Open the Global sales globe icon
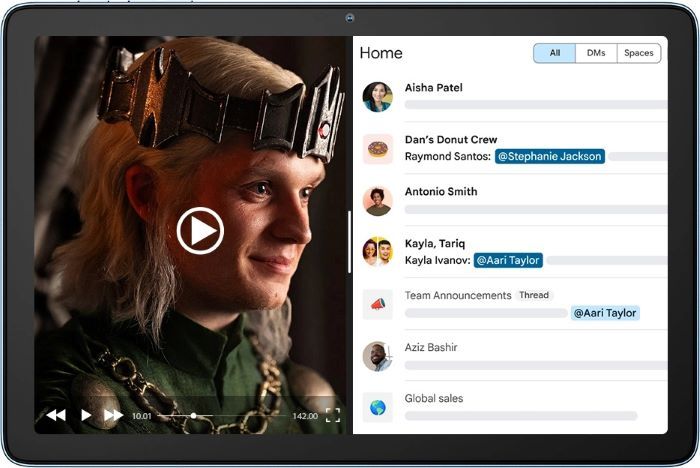This screenshot has width=700, height=468. [378, 407]
